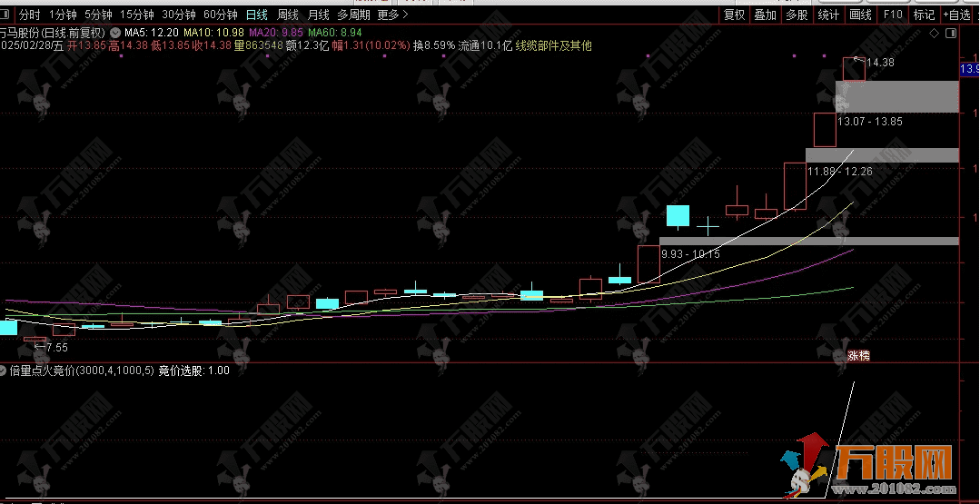The width and height of the screenshot is (980, 504).
Task: Open the MA indicator dropdown circle icon
Action: pyautogui.click(x=115, y=32)
